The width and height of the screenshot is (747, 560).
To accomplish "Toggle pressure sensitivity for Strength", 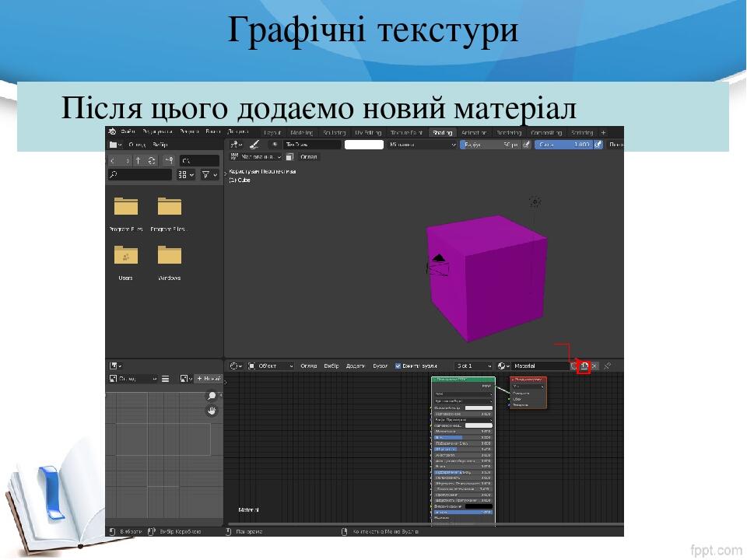I will pyautogui.click(x=598, y=145).
